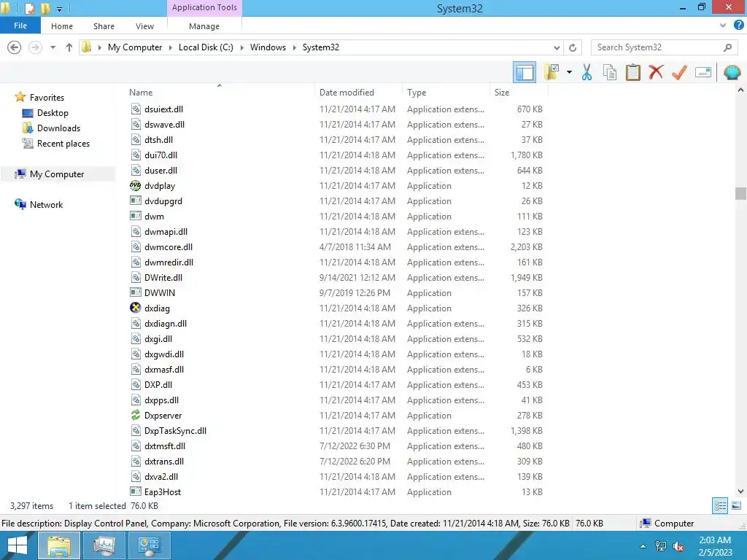Screen dimensions: 747x560
Task: Toggle the navigation pane layout button
Action: (x=525, y=72)
